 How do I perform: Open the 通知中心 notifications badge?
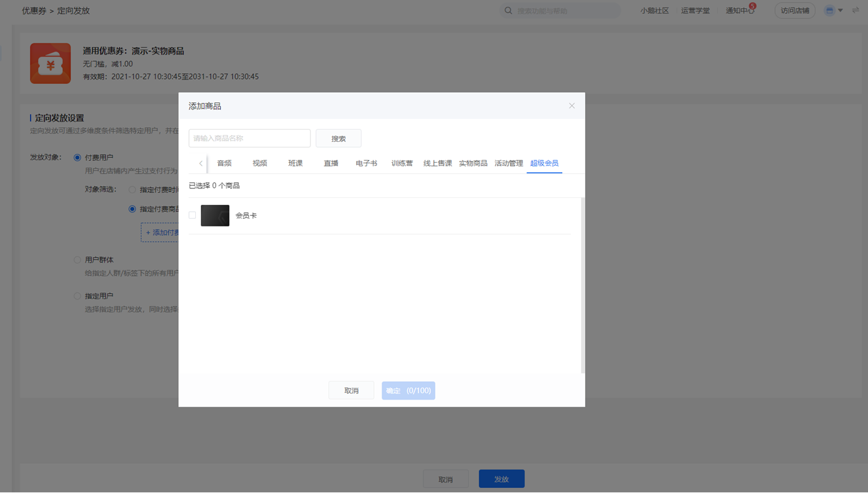pyautogui.click(x=752, y=6)
